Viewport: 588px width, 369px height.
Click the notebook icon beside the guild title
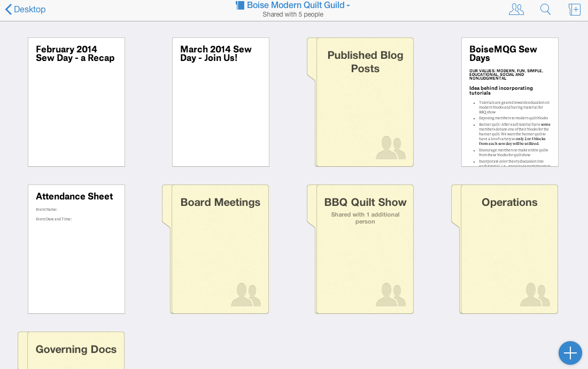coord(240,5)
